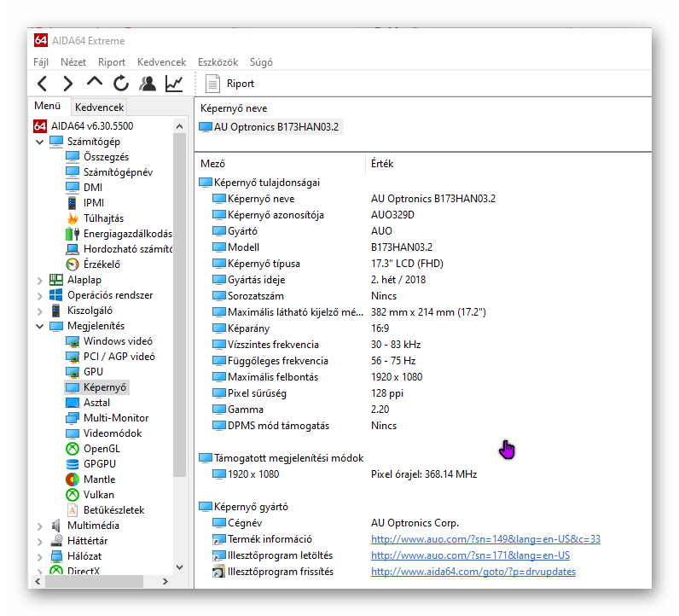Open the Eszközök menu
The height and width of the screenshot is (616, 679).
point(218,62)
